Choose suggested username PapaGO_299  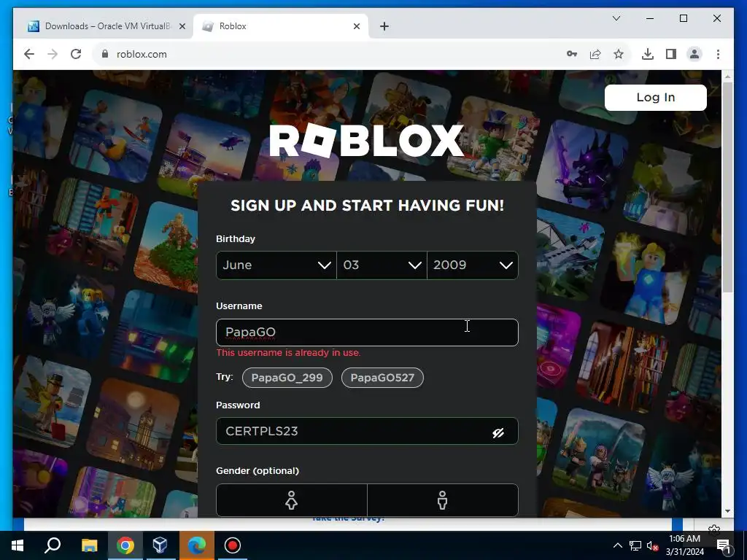[x=287, y=378]
